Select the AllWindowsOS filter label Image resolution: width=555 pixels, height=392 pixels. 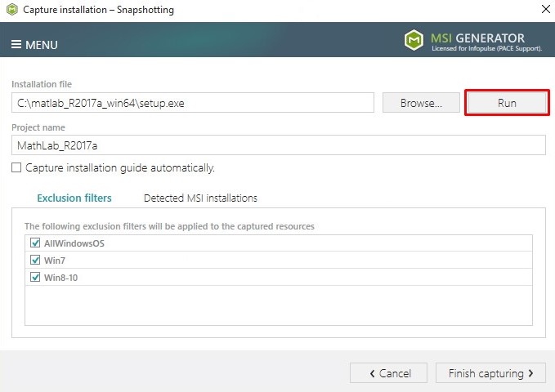click(x=74, y=243)
